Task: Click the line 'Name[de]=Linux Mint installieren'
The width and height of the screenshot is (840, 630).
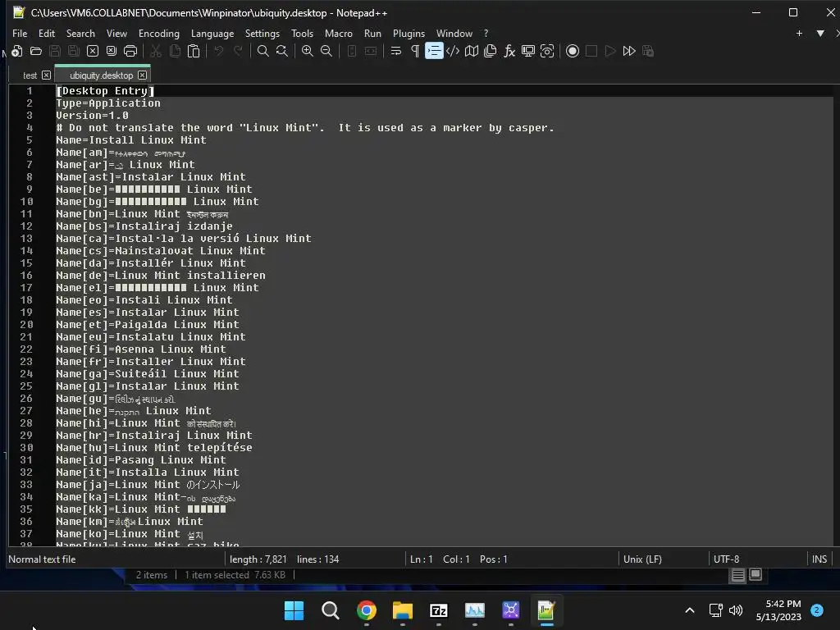Action: pyautogui.click(x=161, y=276)
